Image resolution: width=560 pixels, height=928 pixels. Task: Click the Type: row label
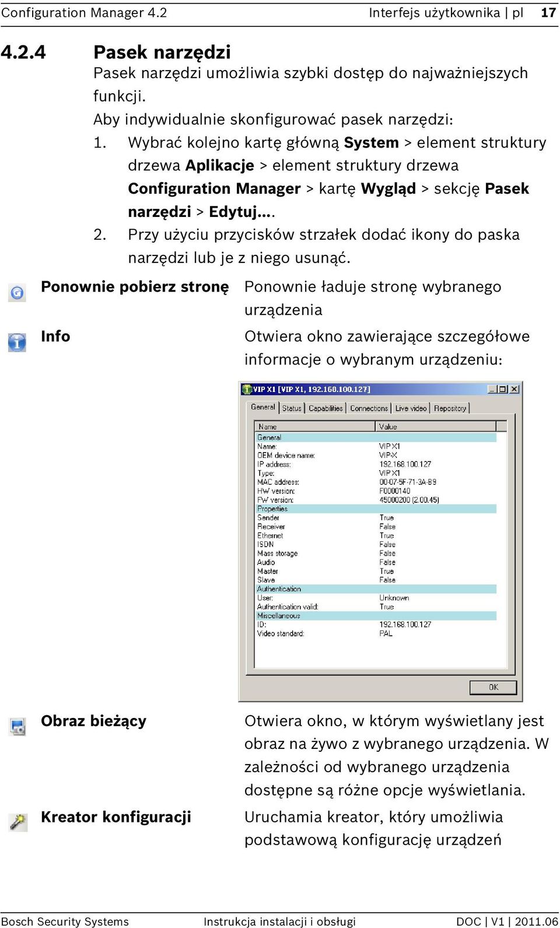click(x=266, y=474)
